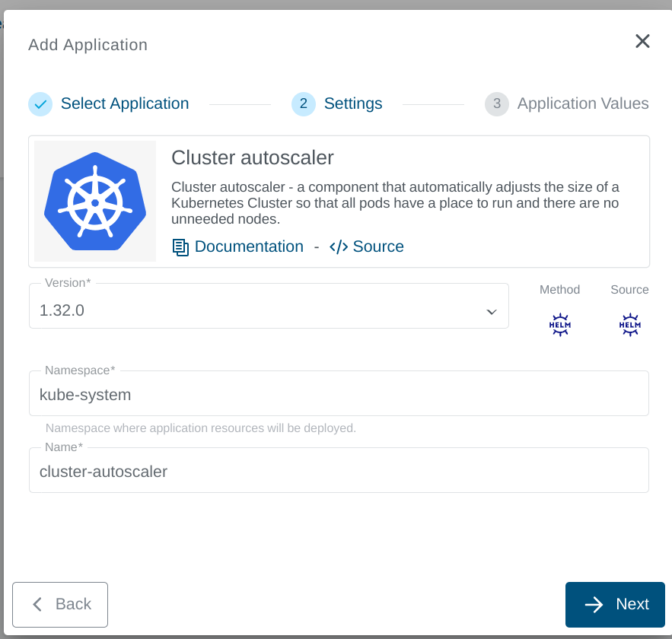Collapse the Version selection list chevron

[x=491, y=310]
